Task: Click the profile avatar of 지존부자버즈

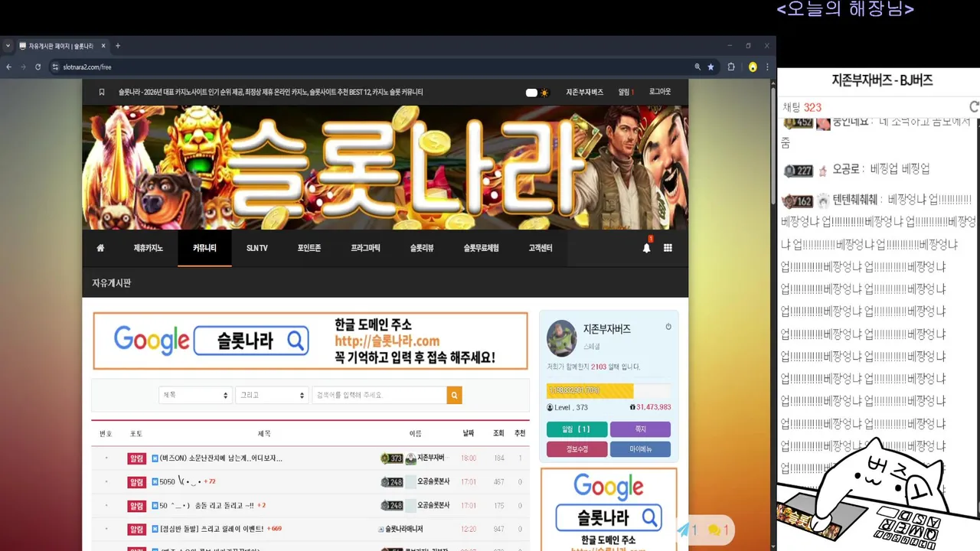Action: click(x=561, y=338)
